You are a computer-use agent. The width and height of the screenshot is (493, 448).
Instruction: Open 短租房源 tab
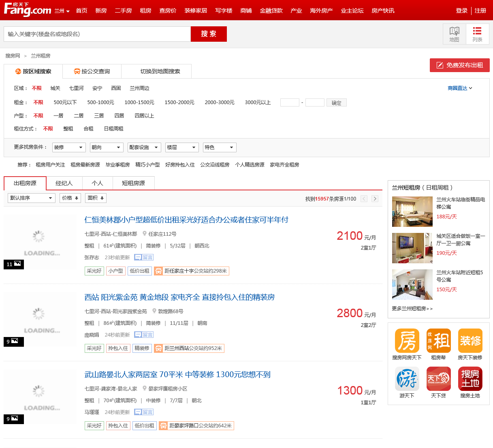(133, 183)
